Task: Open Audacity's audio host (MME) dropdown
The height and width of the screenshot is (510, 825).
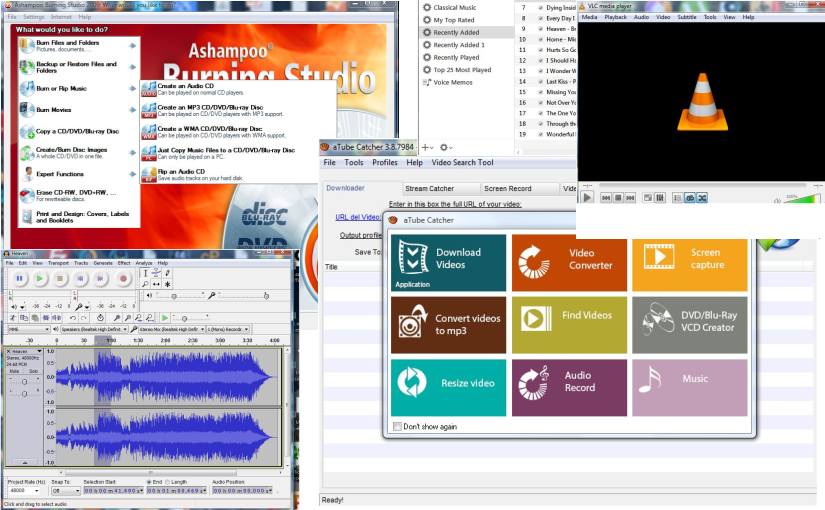Action: click(29, 329)
